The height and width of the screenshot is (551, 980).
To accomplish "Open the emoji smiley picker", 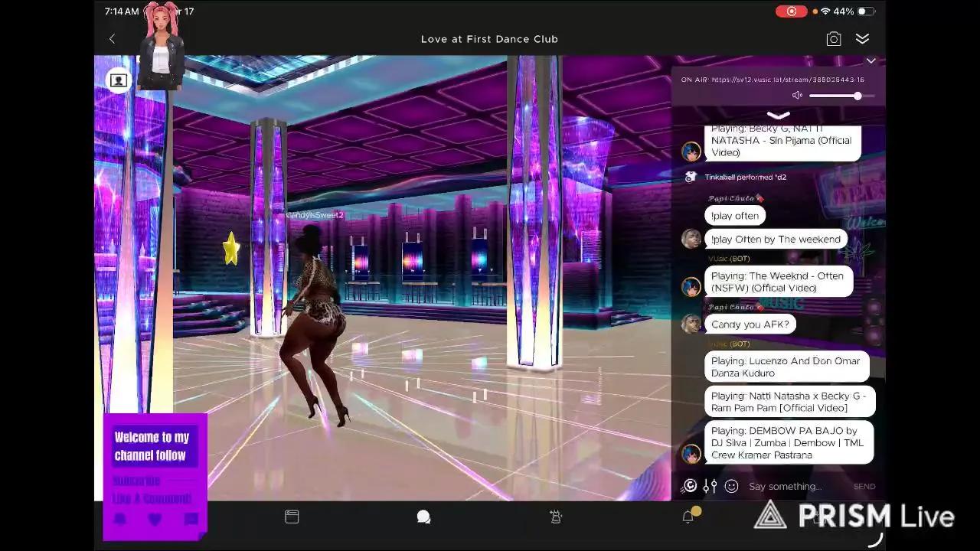I will click(x=731, y=486).
